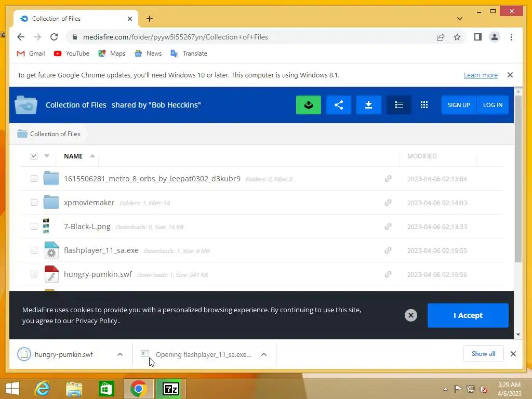Open 7-Zip from the taskbar
Viewport: 532px width, 399px height.
[170, 389]
